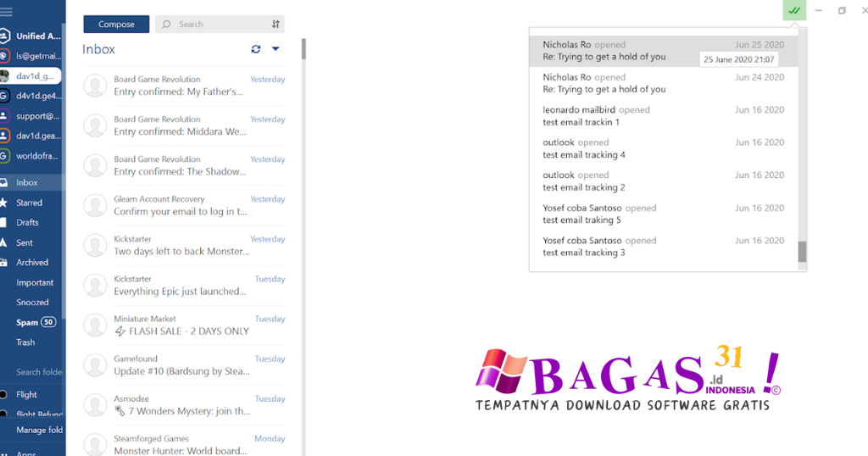Expand the Inbox dropdown arrow
Image resolution: width=868 pixels, height=456 pixels.
point(275,48)
